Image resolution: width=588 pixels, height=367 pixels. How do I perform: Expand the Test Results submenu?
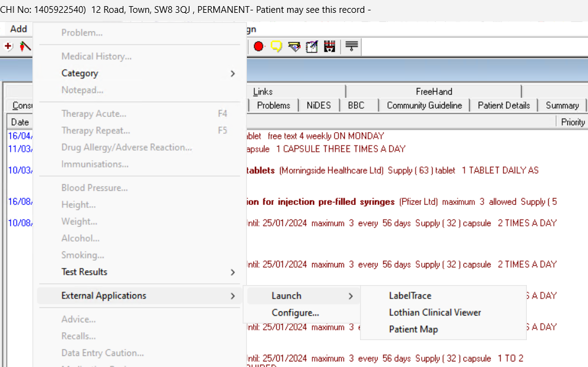tap(139, 272)
